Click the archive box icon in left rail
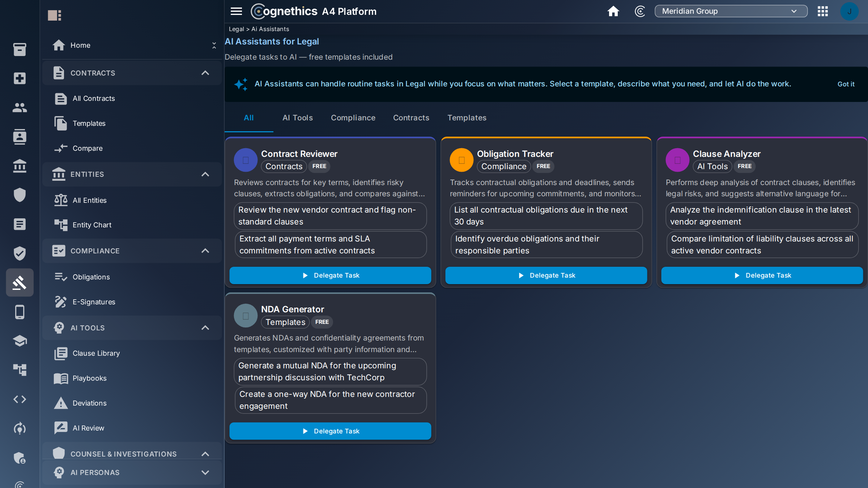The height and width of the screenshot is (488, 868). tap(20, 49)
